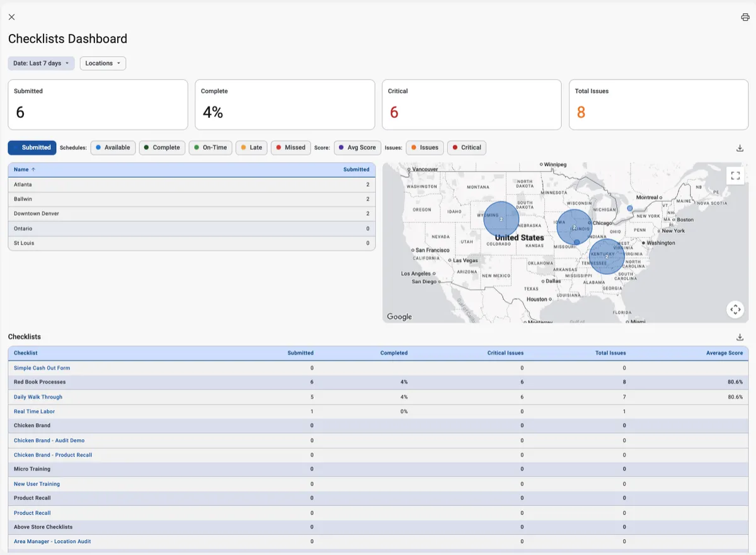
Task: Sort checklists by Submitted column header
Action: click(x=301, y=353)
